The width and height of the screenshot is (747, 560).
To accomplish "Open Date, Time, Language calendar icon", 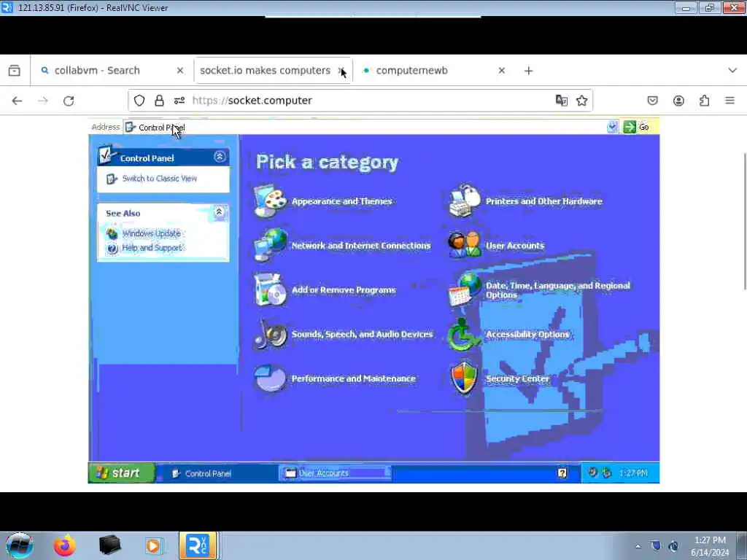I will (x=465, y=289).
